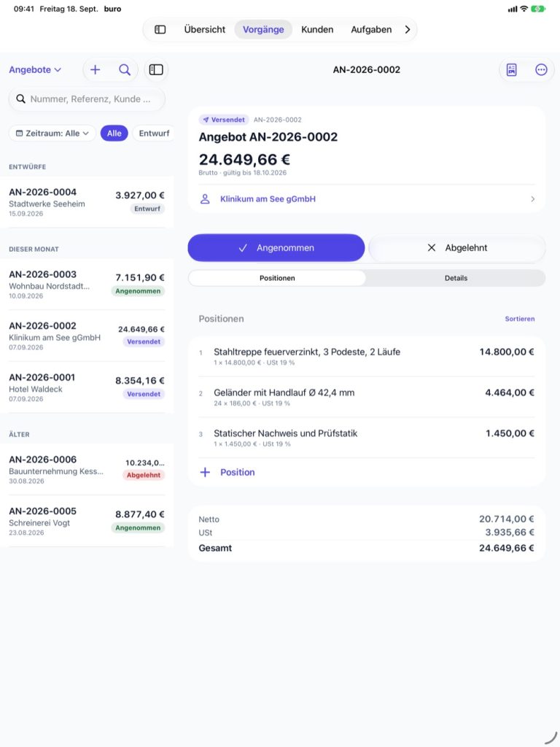Click plus icon to add Position
Viewport: 560px width, 747px height.
[x=205, y=472]
